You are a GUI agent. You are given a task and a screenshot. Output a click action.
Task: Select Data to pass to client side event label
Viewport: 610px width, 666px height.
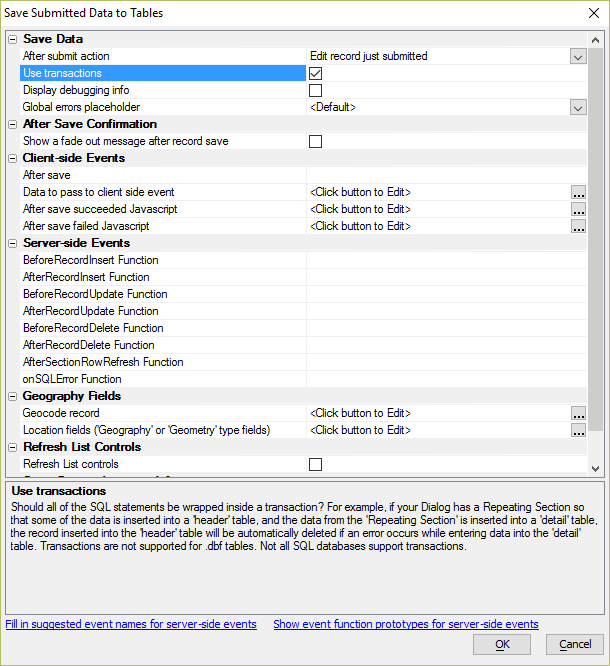coord(98,192)
